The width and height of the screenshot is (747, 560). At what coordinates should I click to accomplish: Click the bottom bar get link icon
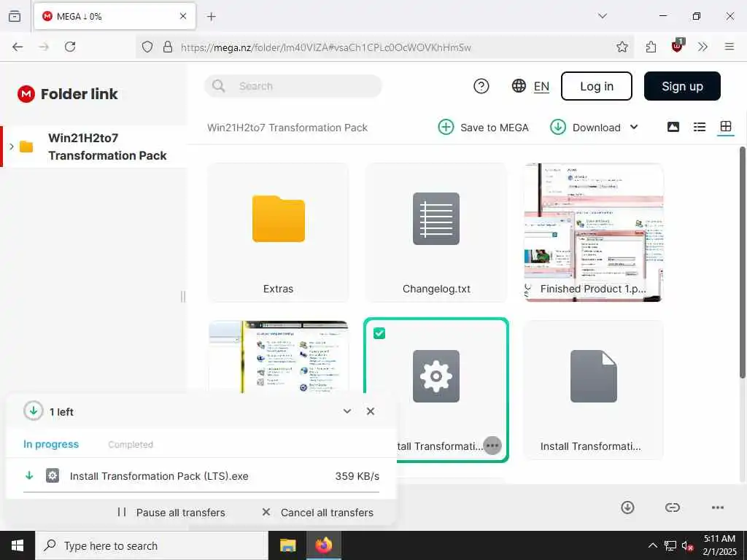(x=672, y=507)
